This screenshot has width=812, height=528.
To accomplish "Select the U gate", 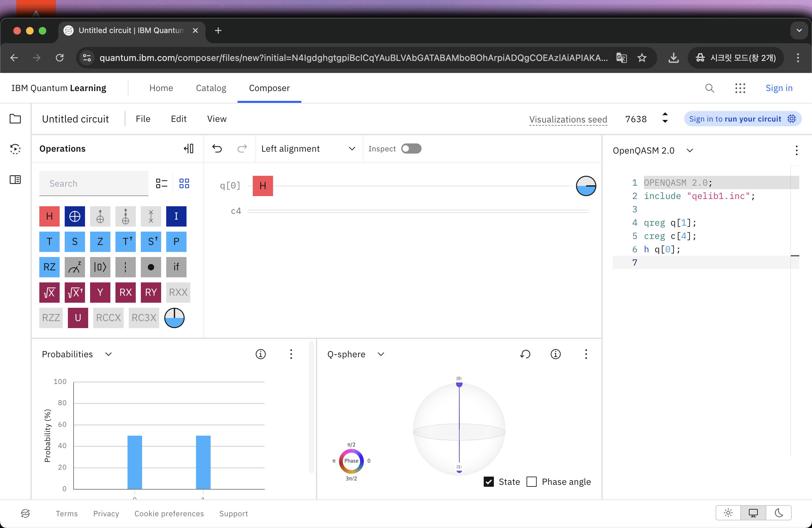I will (78, 318).
